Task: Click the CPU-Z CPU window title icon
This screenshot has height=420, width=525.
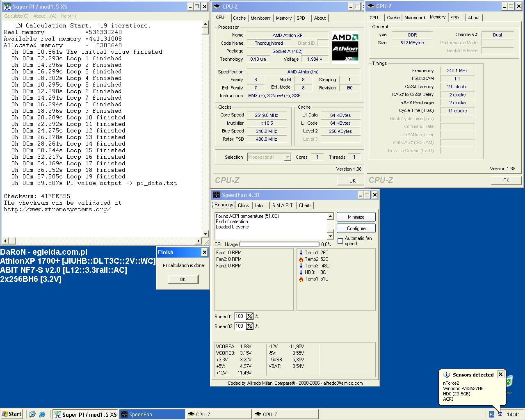Action: [217, 6]
